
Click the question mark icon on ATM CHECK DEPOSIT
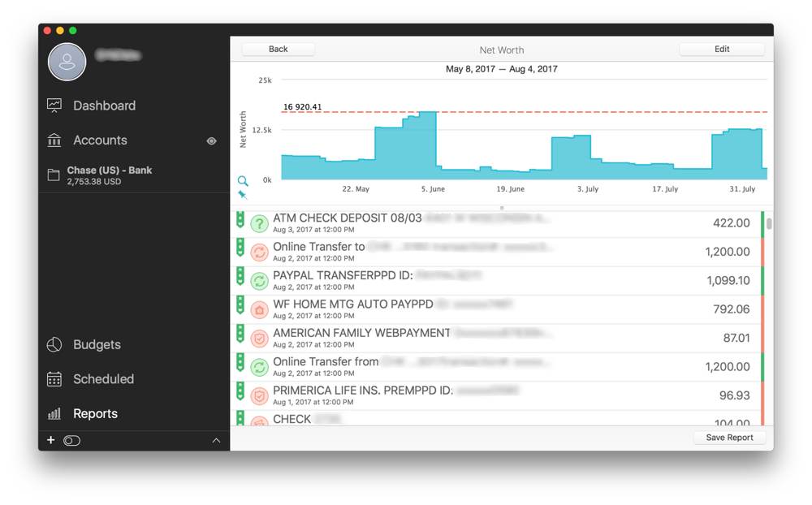259,224
